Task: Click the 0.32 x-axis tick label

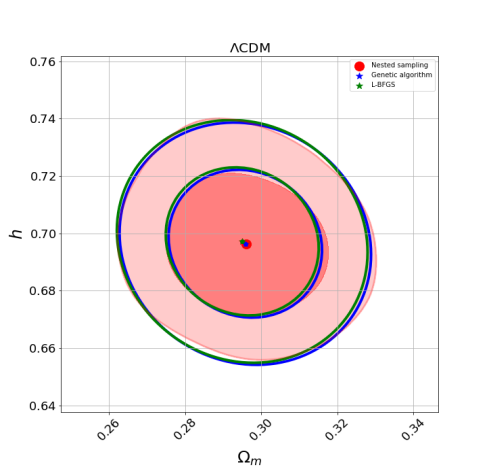Action: point(337,430)
